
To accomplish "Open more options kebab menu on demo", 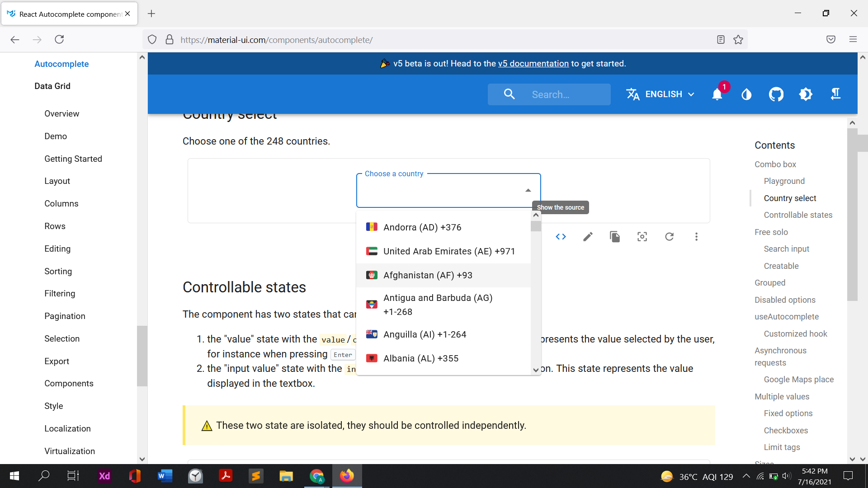I will [696, 236].
